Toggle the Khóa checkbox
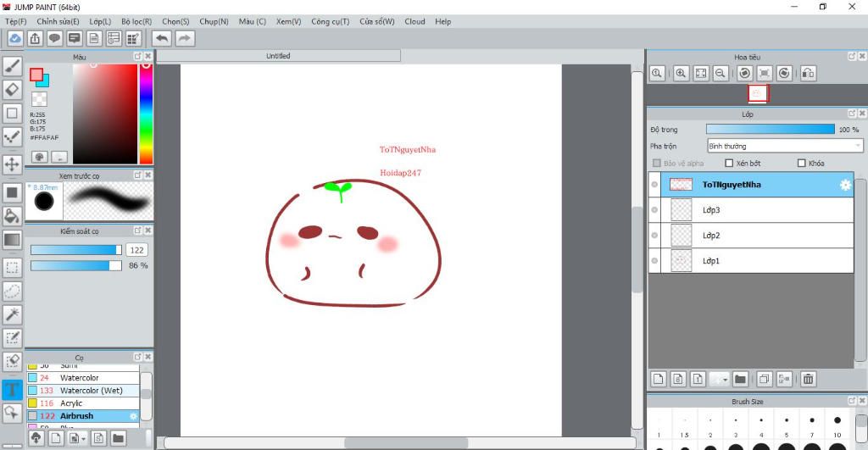 point(801,164)
